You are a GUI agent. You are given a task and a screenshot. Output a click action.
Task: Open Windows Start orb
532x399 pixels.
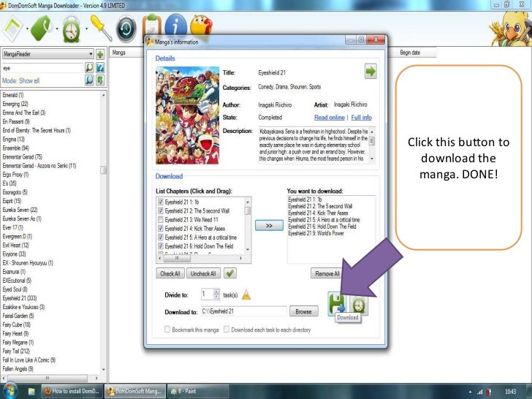coord(9,391)
